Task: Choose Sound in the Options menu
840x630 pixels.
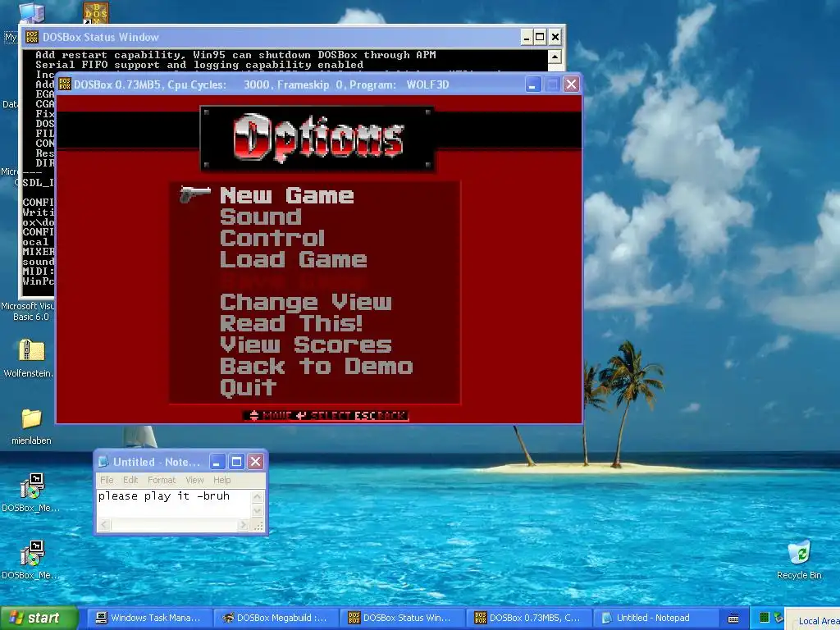Action: 261,217
